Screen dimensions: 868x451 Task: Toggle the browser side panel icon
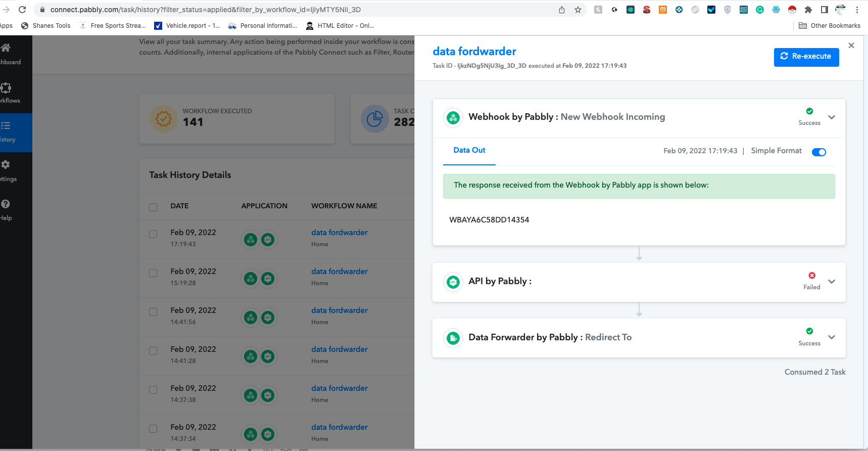tap(825, 10)
